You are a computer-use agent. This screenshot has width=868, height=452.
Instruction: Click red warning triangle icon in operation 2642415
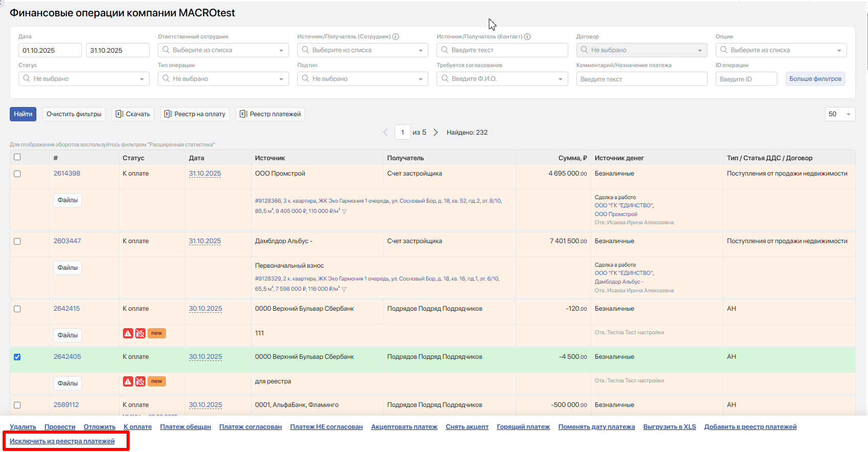click(128, 333)
